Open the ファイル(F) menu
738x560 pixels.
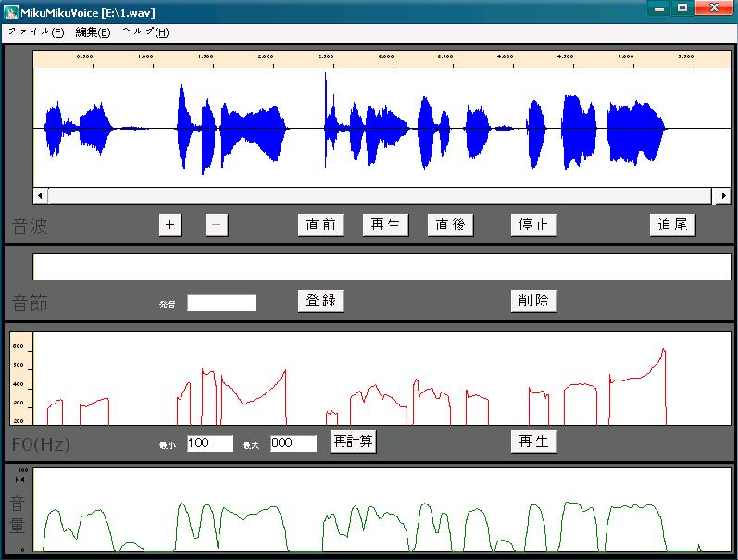tap(36, 32)
